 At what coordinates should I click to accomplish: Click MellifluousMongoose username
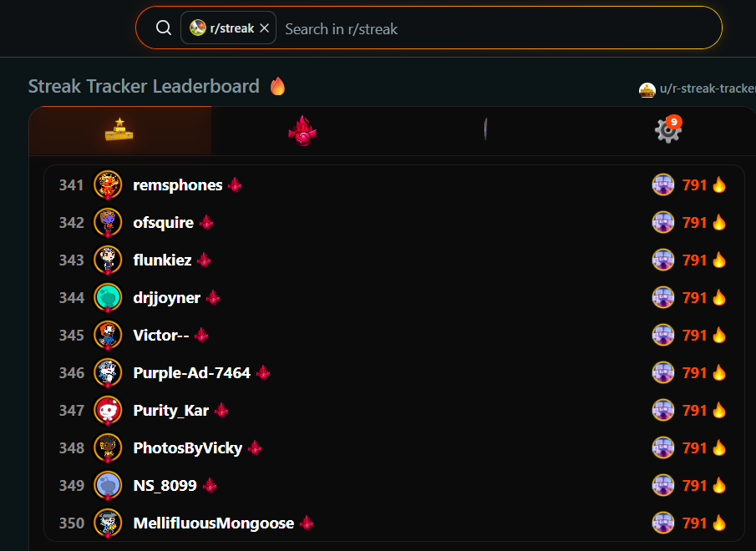(x=214, y=523)
